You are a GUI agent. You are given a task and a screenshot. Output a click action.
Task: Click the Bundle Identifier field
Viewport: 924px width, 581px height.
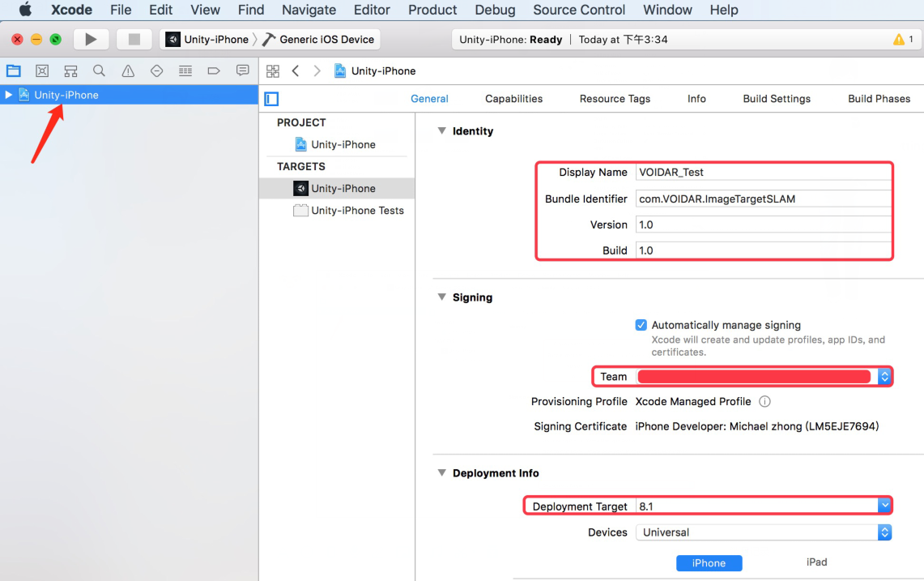[x=764, y=199]
